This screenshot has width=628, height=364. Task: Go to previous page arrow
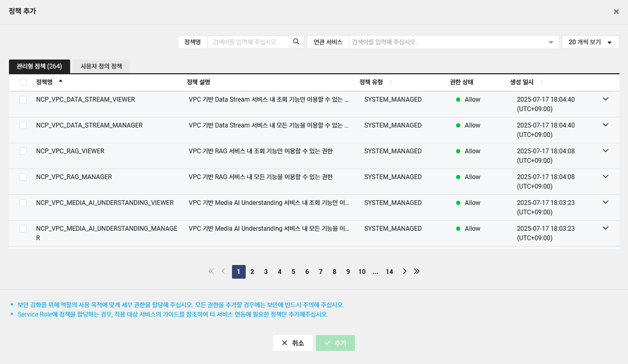coord(224,272)
